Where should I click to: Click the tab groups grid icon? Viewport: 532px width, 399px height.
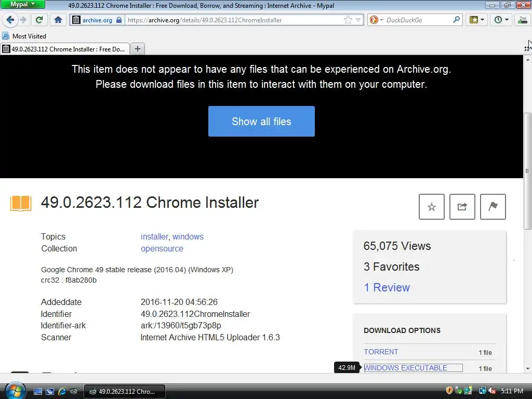click(x=527, y=49)
